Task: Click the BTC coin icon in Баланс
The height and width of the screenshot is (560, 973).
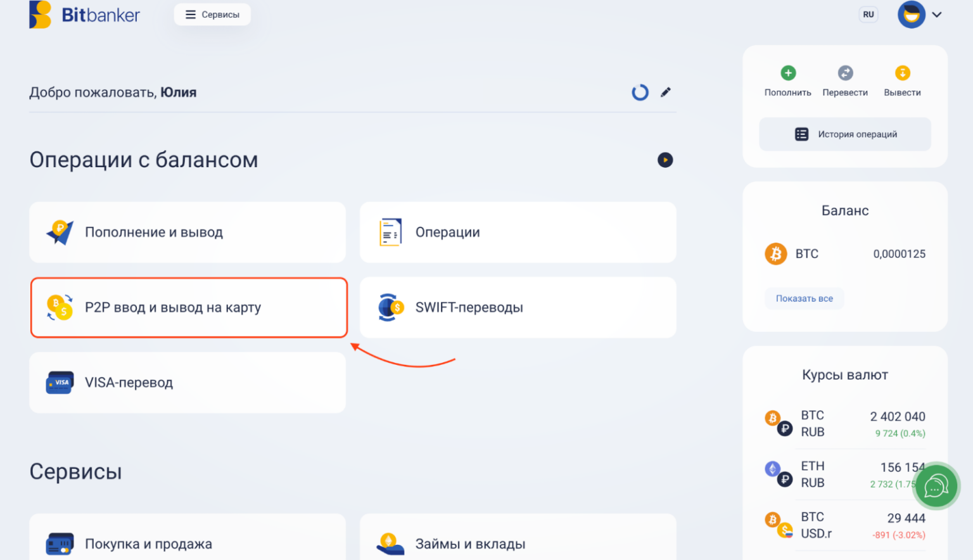Action: point(776,254)
